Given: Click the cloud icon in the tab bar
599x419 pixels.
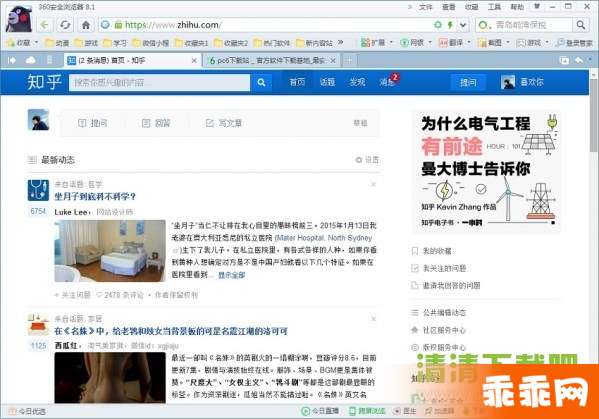Looking at the screenshot, I should click(31, 60).
